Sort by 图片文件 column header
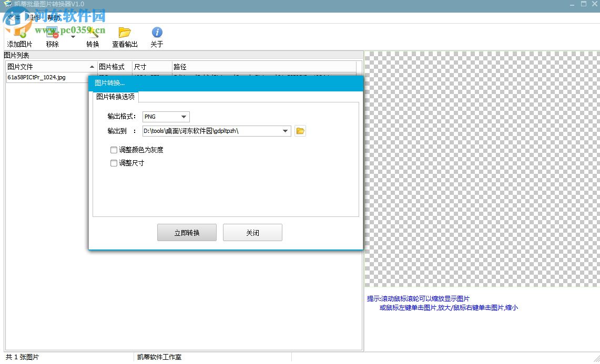Viewport: 600px width, 364px height. 52,67
